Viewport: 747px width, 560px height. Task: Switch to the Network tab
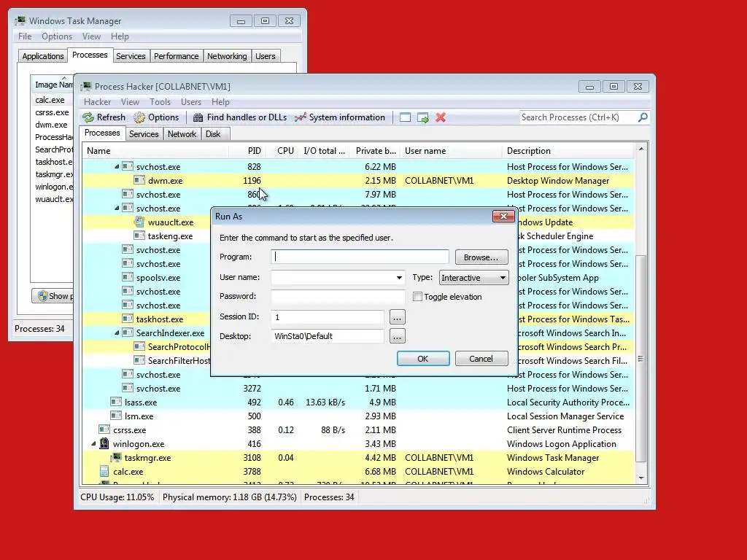182,134
